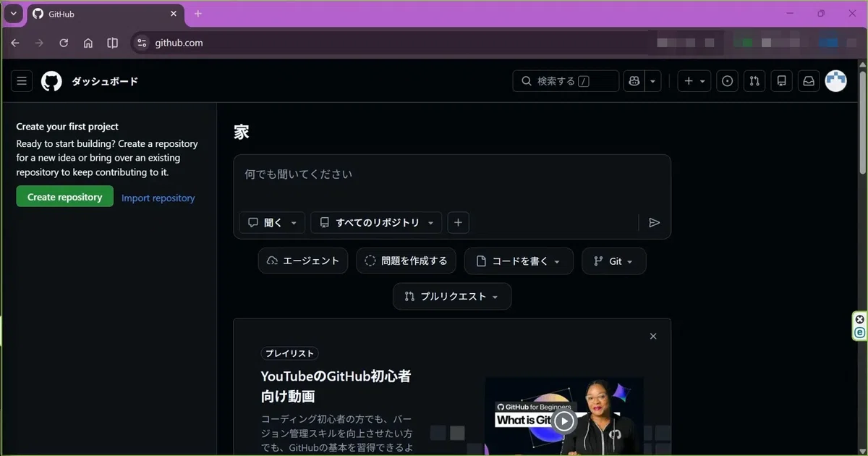The width and height of the screenshot is (868, 456).
Task: Open the create new plus dropdown
Action: coord(694,81)
